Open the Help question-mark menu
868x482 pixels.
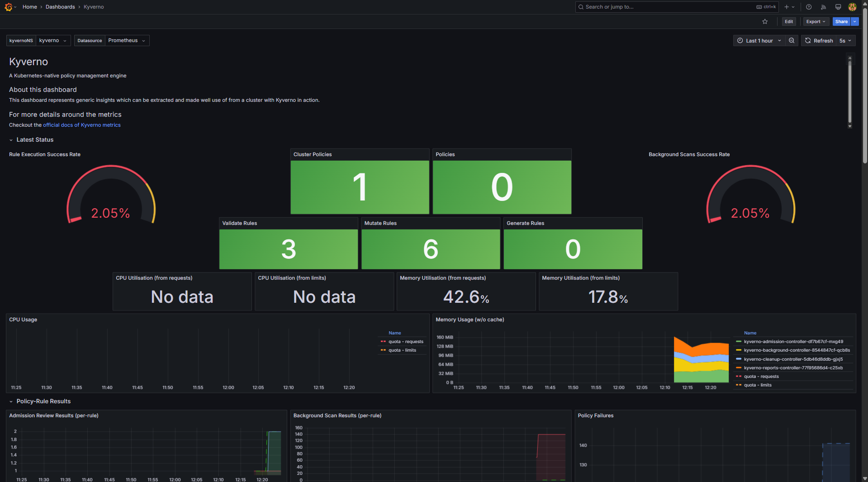click(809, 7)
